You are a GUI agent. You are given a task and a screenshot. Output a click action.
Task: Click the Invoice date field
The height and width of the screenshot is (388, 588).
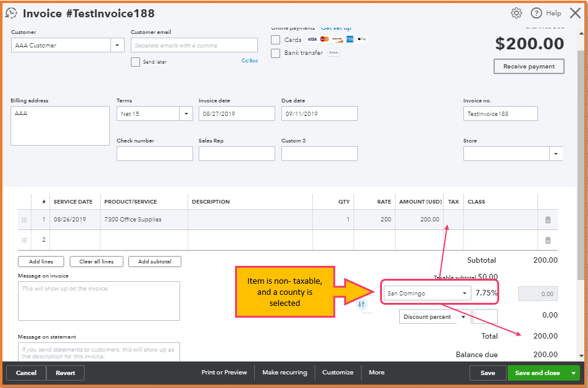pyautogui.click(x=237, y=114)
